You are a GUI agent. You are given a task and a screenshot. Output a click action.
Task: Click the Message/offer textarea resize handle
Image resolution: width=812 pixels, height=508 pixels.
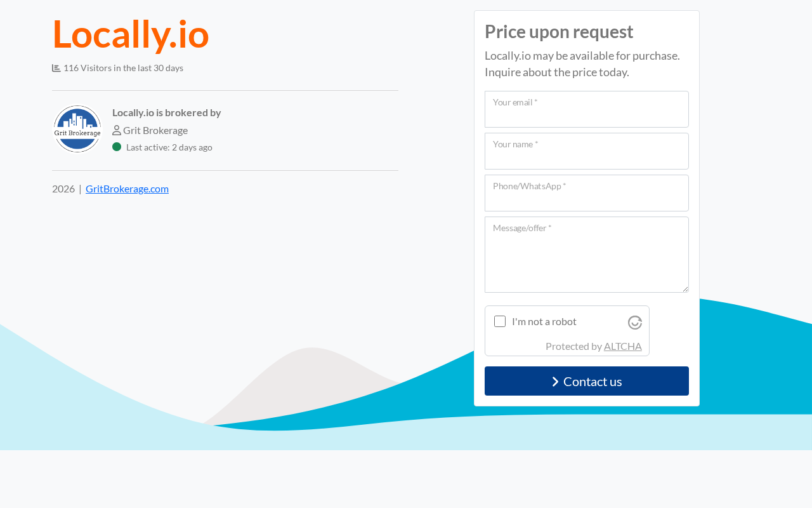pos(685,289)
